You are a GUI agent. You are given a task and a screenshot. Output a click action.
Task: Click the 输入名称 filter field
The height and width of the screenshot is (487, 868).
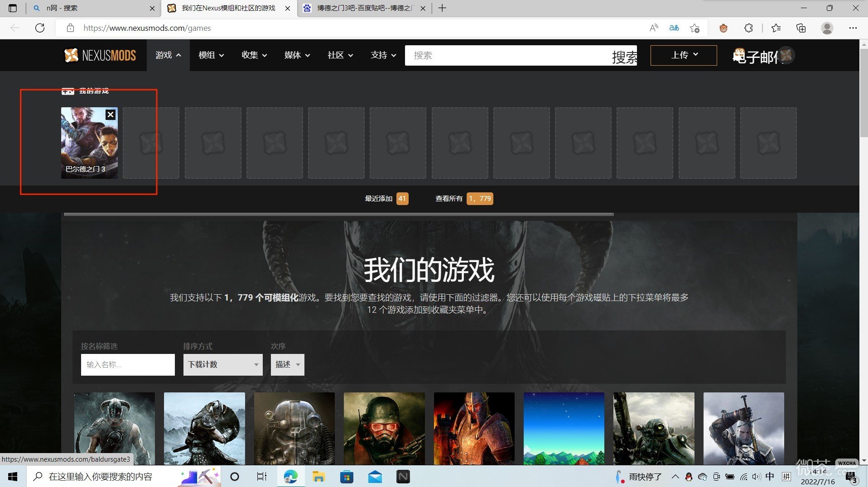[x=128, y=365]
